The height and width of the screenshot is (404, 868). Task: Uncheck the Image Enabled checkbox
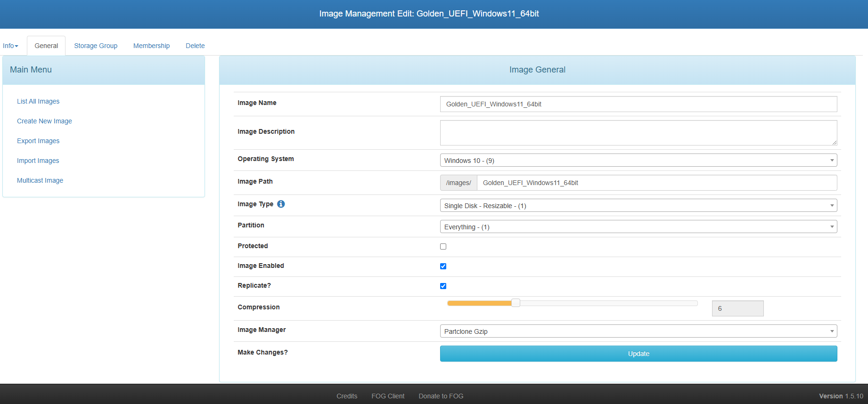tap(443, 266)
